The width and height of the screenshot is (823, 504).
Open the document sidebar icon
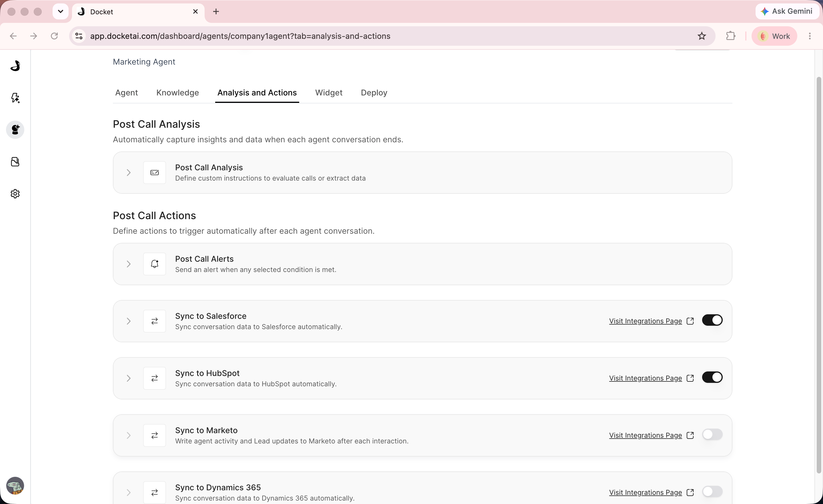coord(15,162)
